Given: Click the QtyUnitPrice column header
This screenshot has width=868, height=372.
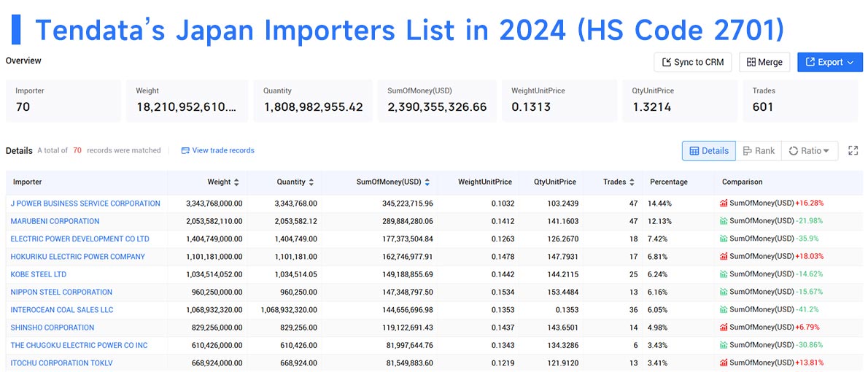Looking at the screenshot, I should (554, 182).
